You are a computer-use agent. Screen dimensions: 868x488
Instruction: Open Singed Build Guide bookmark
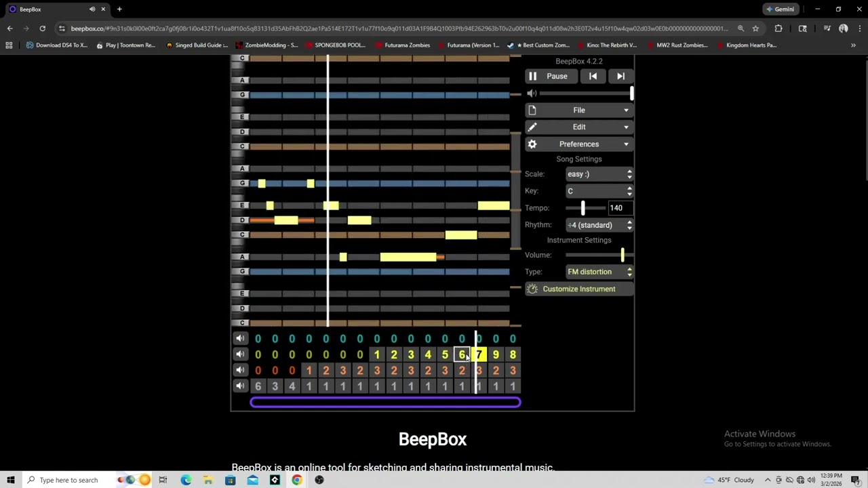coord(197,45)
